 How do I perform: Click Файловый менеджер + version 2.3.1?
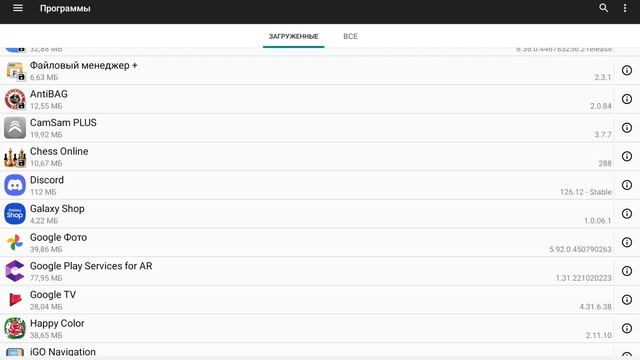603,77
